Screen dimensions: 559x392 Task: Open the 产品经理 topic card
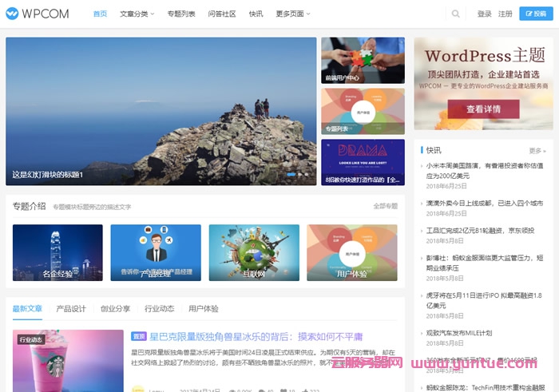pyautogui.click(x=156, y=252)
